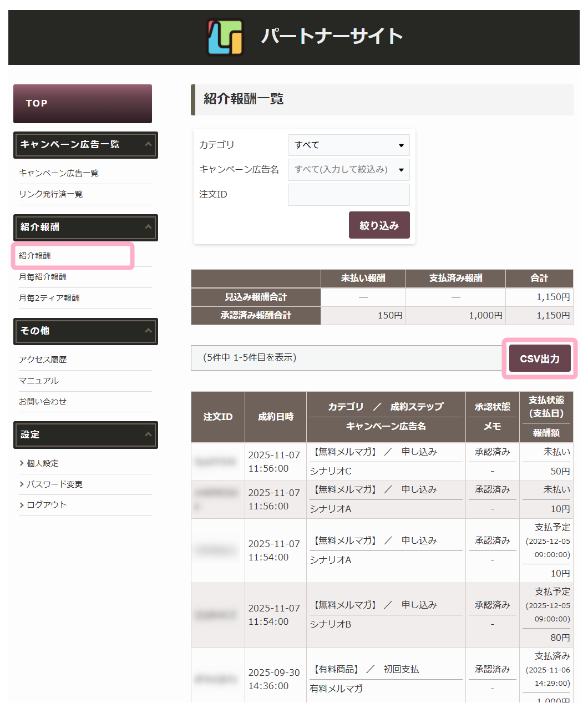Click ログアウト to sign out
The image size is (588, 713).
(47, 505)
